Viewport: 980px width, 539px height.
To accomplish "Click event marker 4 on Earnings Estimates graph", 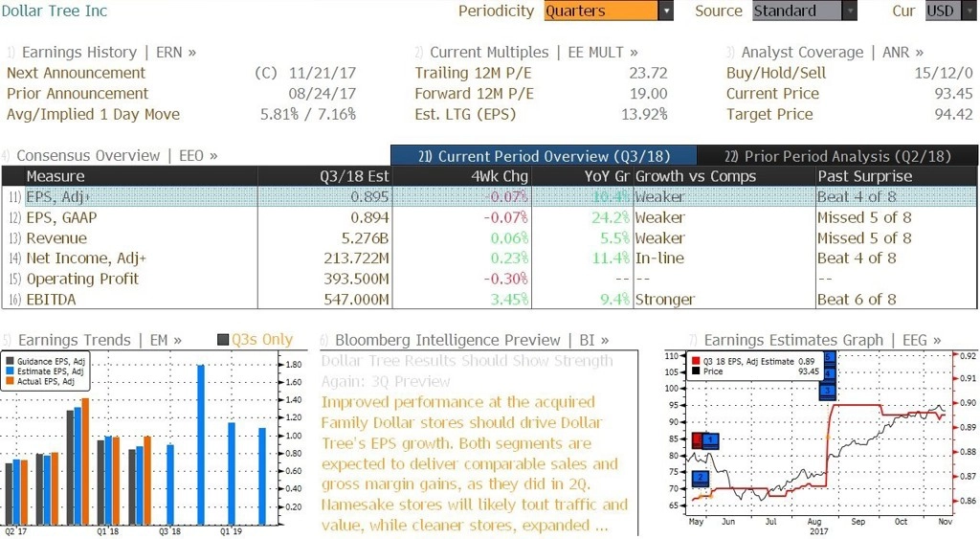I will pos(830,374).
